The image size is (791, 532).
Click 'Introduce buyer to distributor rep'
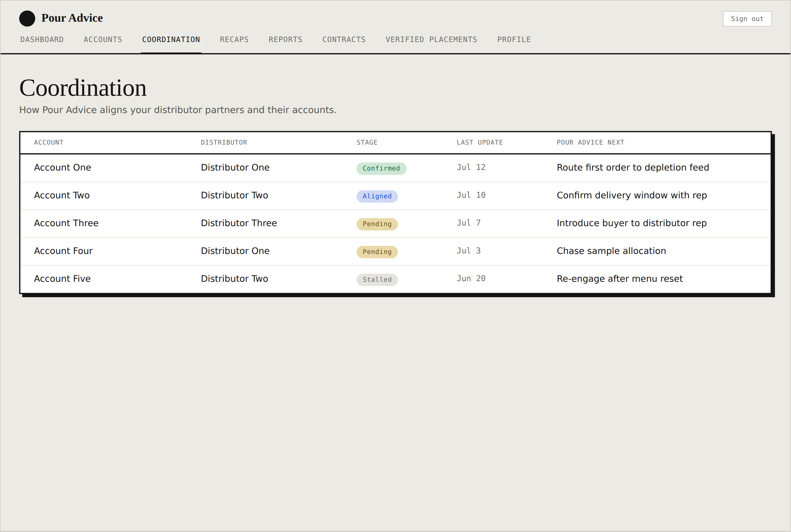coord(632,223)
